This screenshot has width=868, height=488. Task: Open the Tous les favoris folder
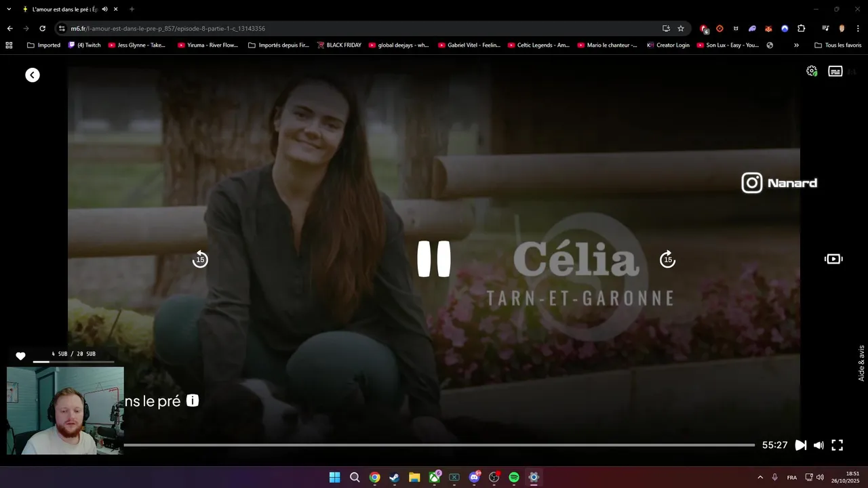tap(837, 45)
